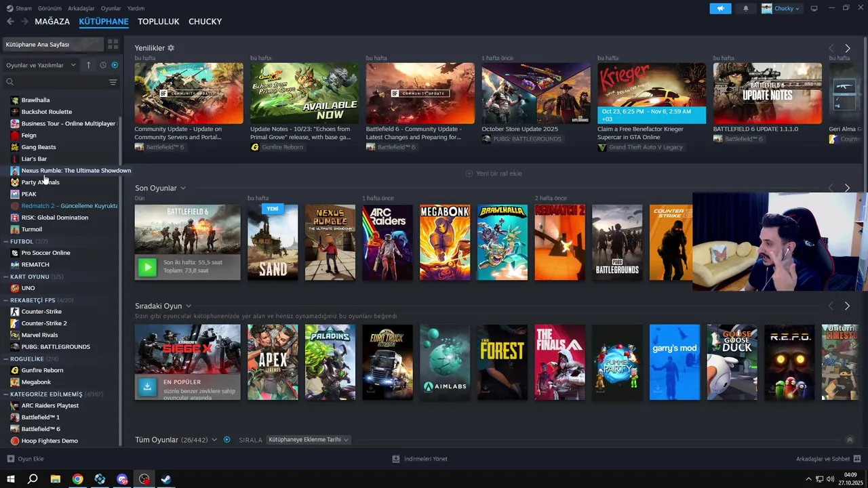868x488 pixels.
Task: Expand the Sıradaki Oyun shelf dropdown
Action: (x=189, y=306)
